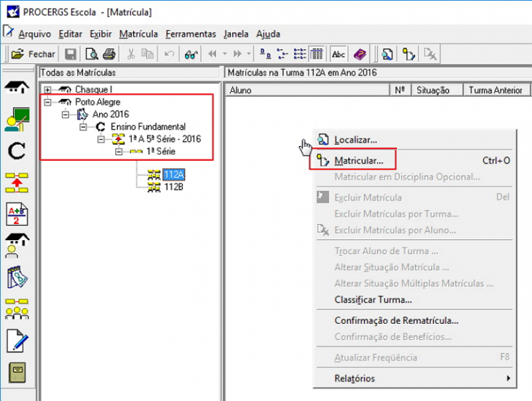Image resolution: width=532 pixels, height=401 pixels.
Task: Click the Save floppy disk icon
Action: point(70,54)
